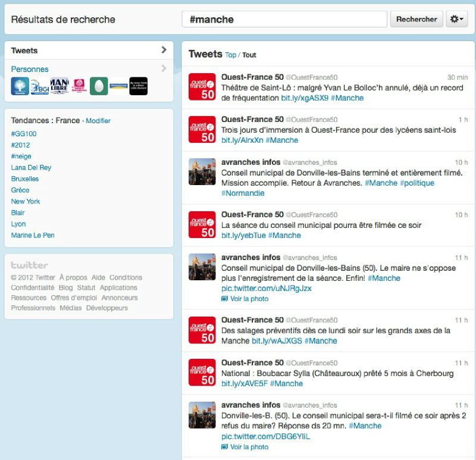Open the Personnes results link
The width and height of the screenshot is (476, 460).
click(29, 69)
